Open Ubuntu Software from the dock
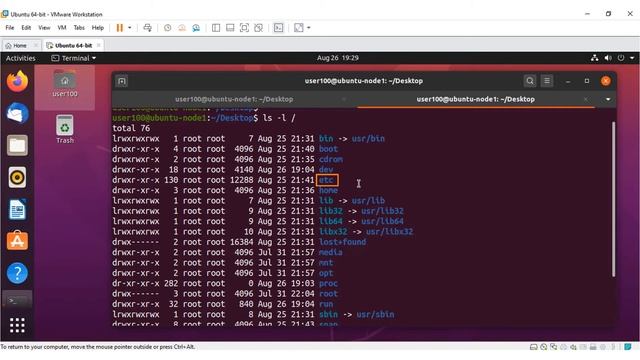640x360 pixels. click(17, 241)
